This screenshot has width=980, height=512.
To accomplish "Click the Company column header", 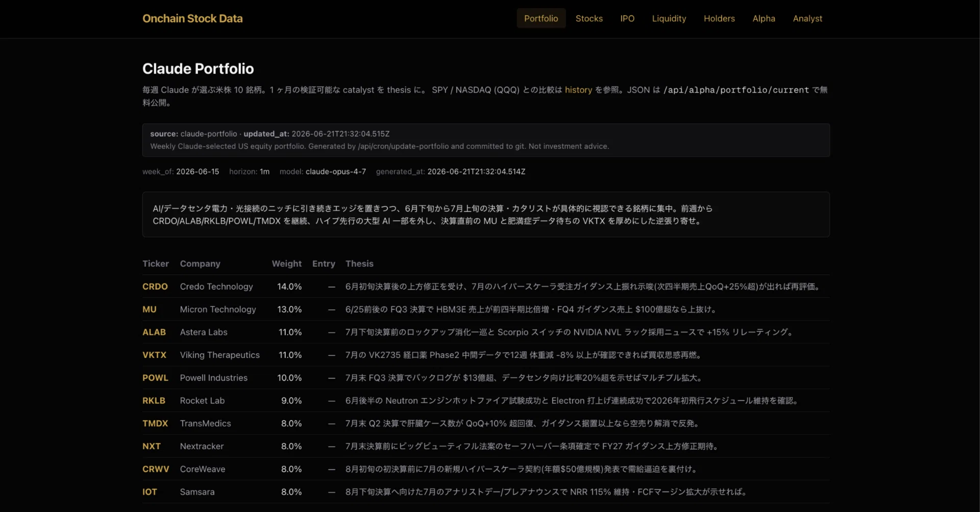I will [x=200, y=264].
